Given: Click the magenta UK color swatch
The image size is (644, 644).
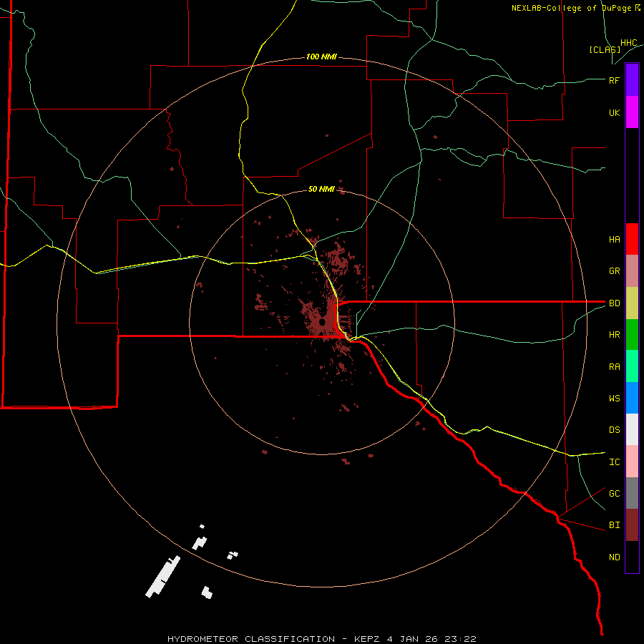Looking at the screenshot, I should [632, 112].
